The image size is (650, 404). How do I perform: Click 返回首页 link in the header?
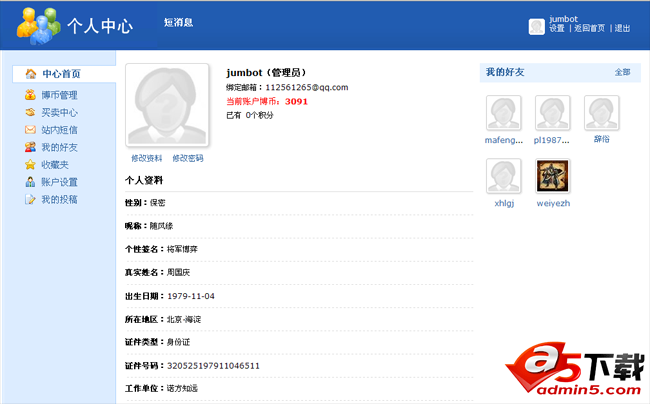tap(589, 28)
